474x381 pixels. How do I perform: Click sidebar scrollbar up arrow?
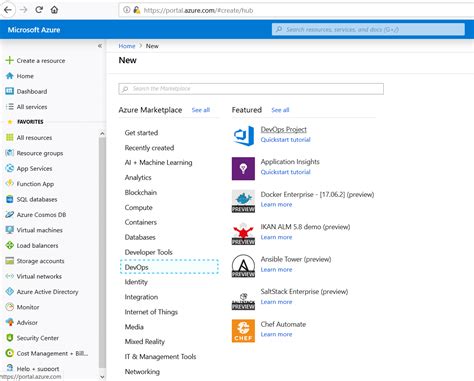[x=102, y=133]
